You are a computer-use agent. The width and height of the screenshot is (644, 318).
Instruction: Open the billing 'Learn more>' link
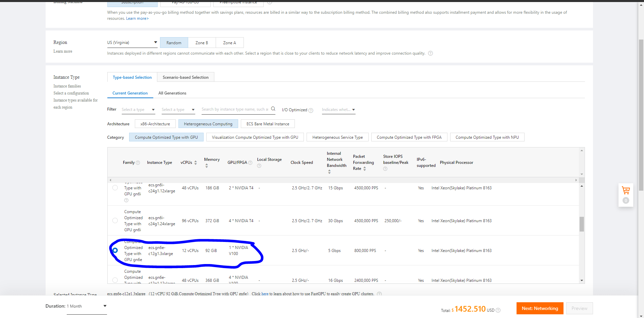pyautogui.click(x=137, y=18)
